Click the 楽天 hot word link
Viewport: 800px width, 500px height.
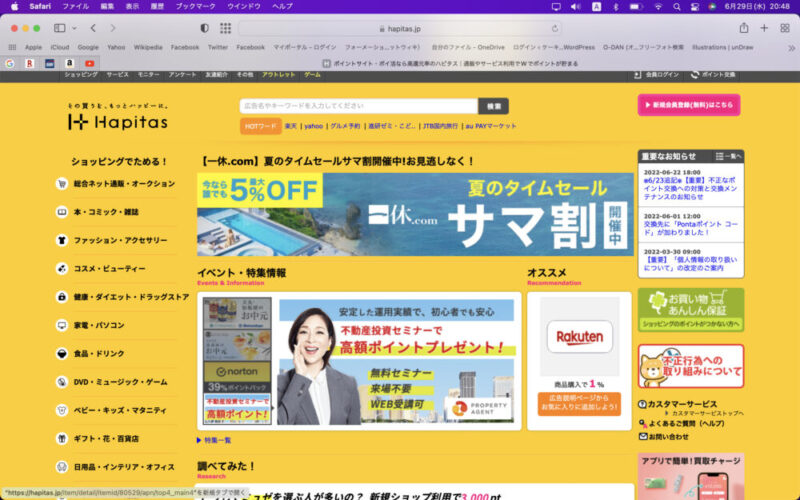pos(290,126)
